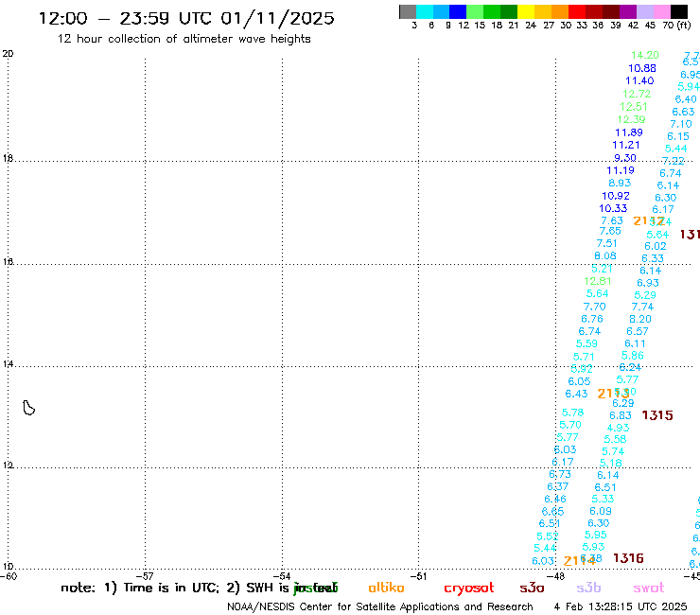This screenshot has width=700, height=615.
Task: Click the wave height value 7.10
Action: coord(681,124)
